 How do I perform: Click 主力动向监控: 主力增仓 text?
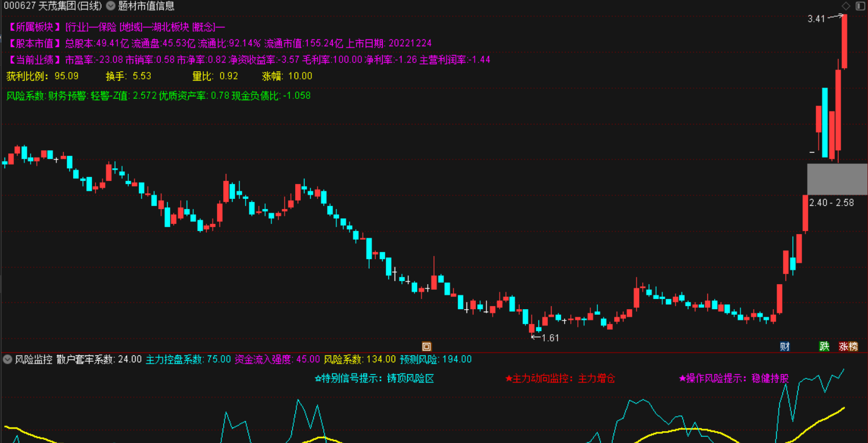tap(560, 378)
